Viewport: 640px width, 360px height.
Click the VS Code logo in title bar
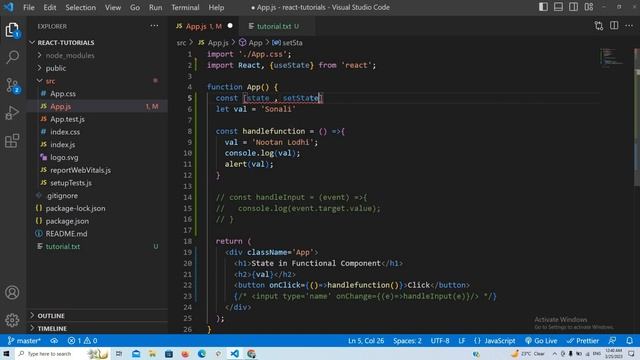tap(9, 7)
